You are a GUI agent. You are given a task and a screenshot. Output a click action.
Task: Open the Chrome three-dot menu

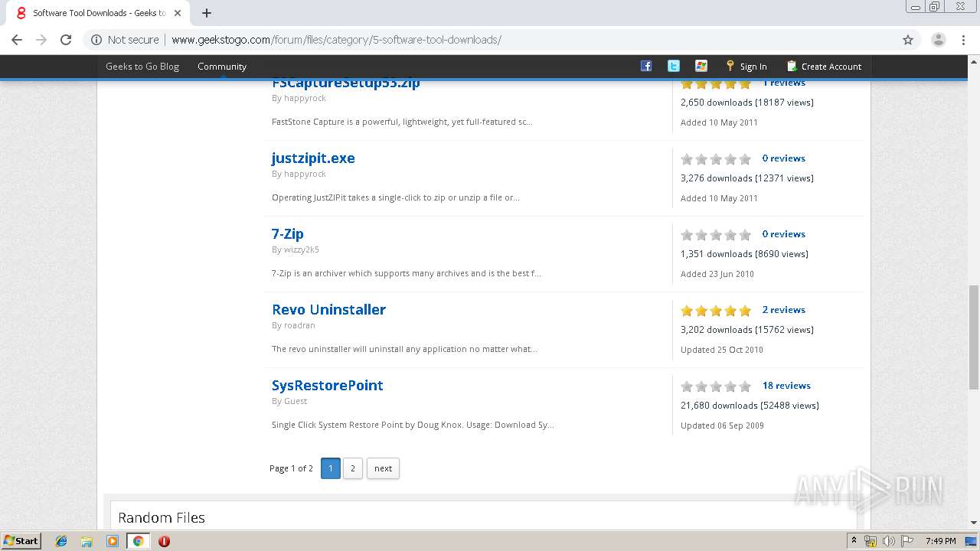[964, 40]
